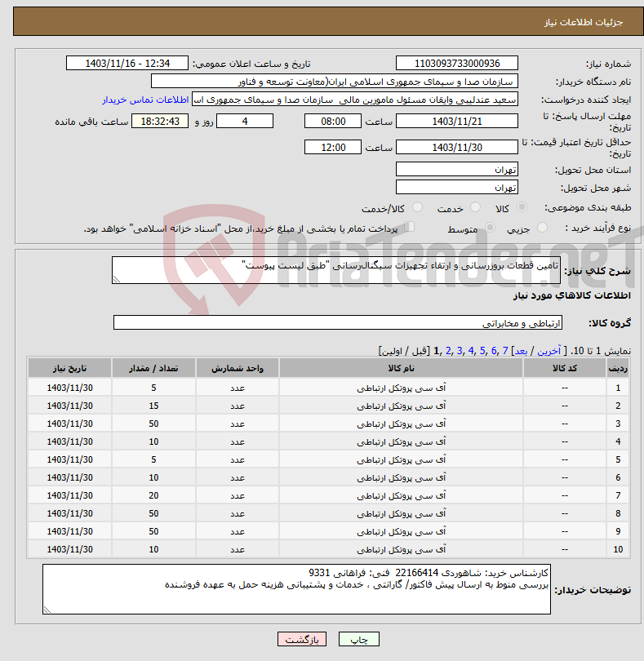
Task: Go to page 7 of items
Action: click(x=504, y=351)
